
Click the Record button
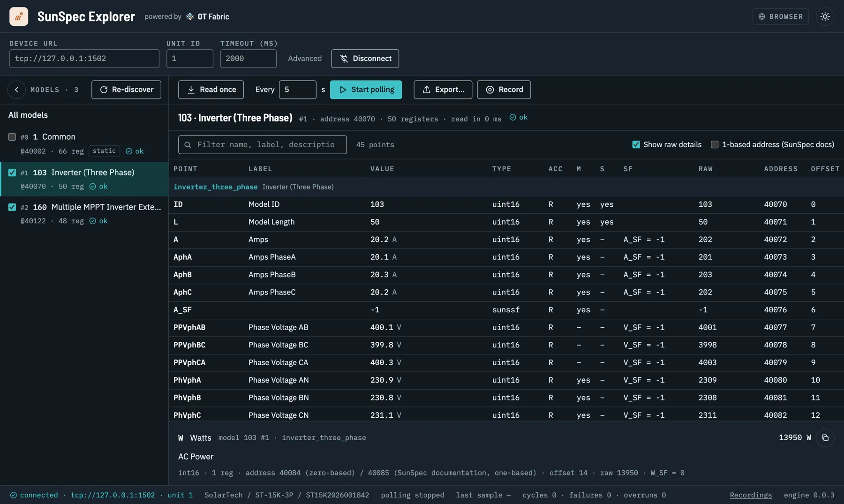pyautogui.click(x=504, y=90)
